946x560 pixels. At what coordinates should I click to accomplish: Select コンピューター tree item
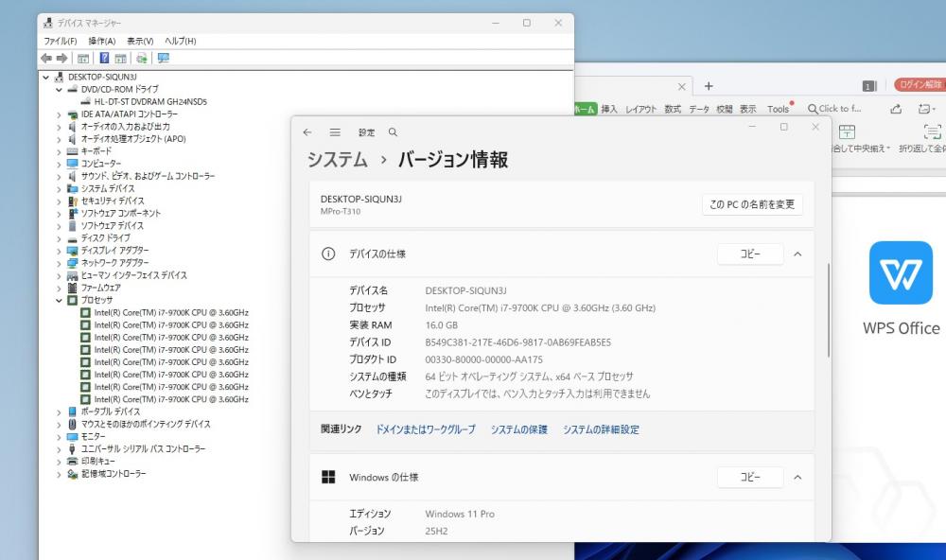(101, 164)
